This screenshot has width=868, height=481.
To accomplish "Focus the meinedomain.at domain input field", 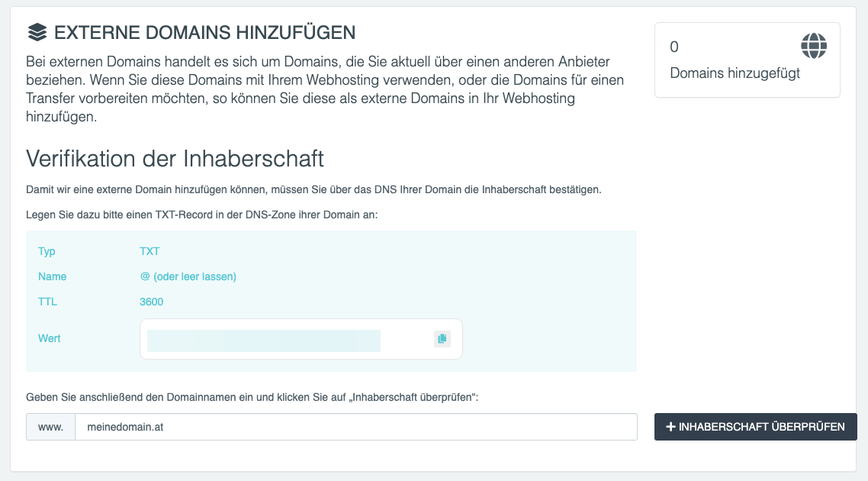I will pos(355,427).
